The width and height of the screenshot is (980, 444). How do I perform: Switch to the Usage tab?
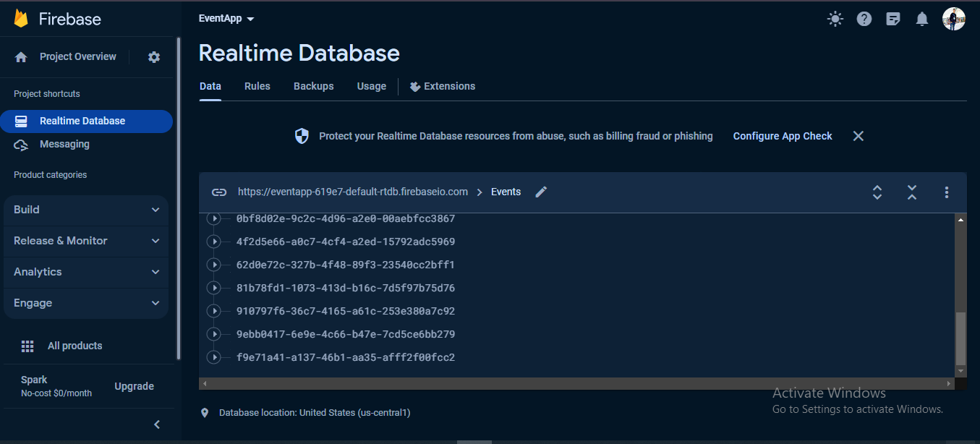point(372,86)
